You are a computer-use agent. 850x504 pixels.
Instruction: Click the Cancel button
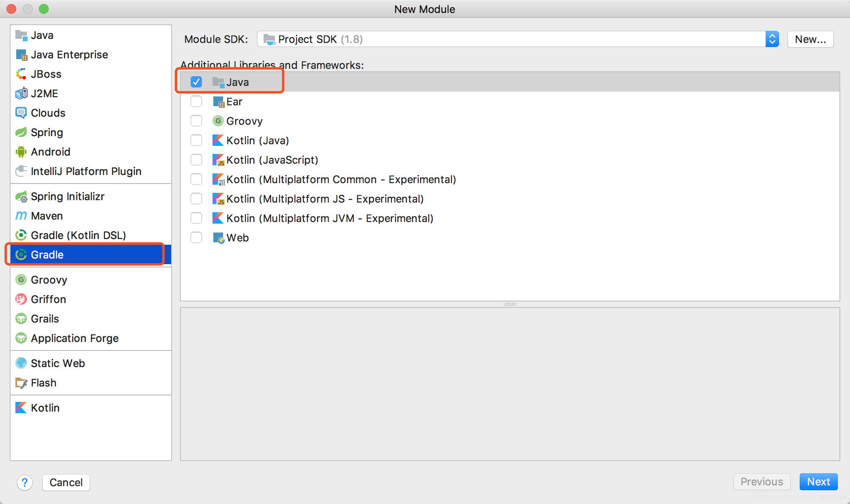tap(66, 483)
